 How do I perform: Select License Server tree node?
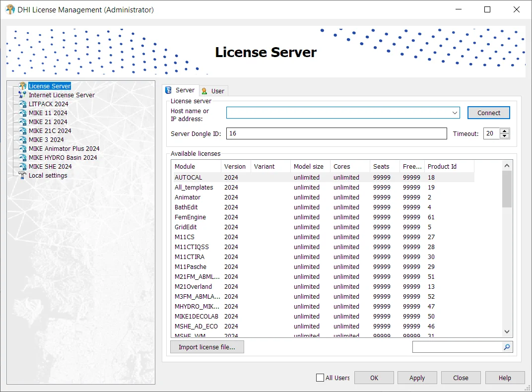(x=50, y=86)
